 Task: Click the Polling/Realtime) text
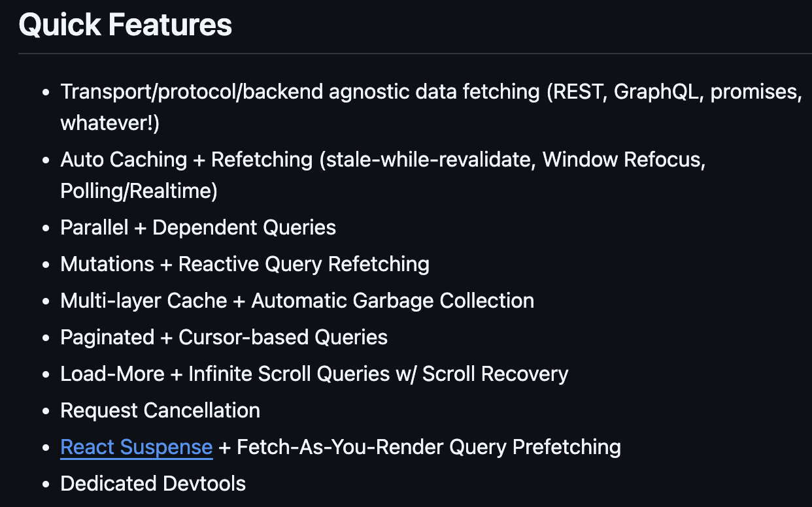pos(139,191)
